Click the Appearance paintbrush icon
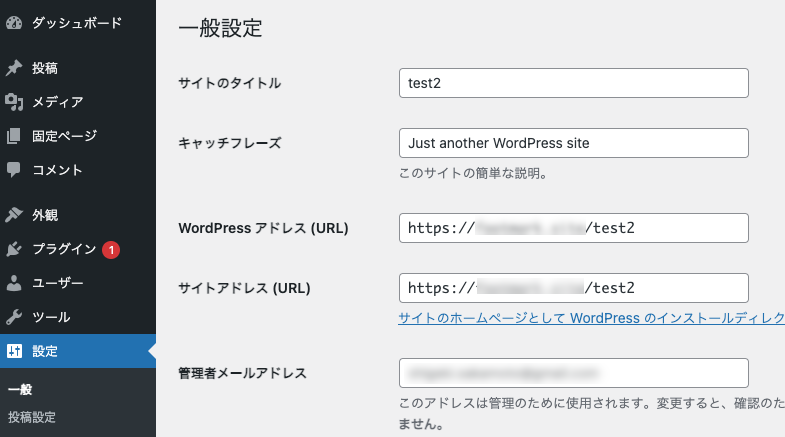 (14, 215)
